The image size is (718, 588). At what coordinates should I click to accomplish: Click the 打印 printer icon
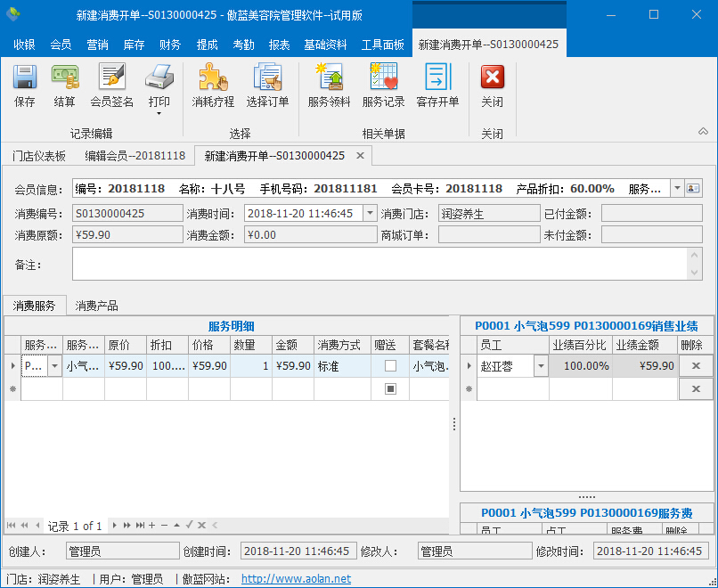(x=159, y=77)
